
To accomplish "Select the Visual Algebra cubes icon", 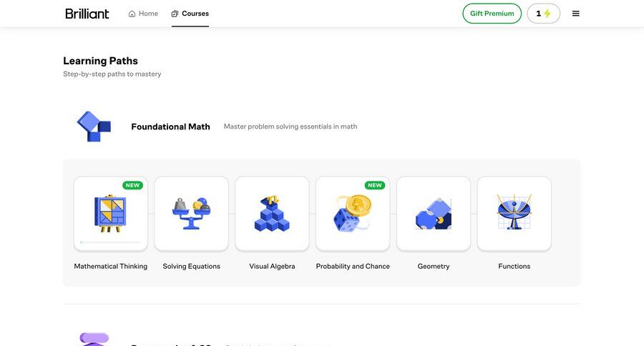I will pyautogui.click(x=272, y=213).
